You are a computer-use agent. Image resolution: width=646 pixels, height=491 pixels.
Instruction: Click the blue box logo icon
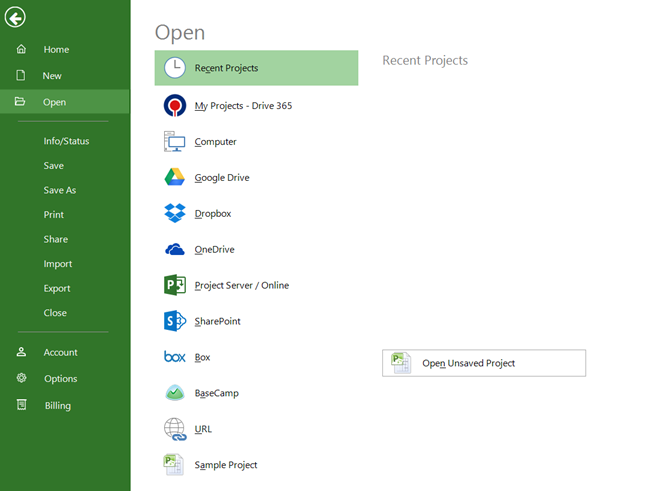175,357
